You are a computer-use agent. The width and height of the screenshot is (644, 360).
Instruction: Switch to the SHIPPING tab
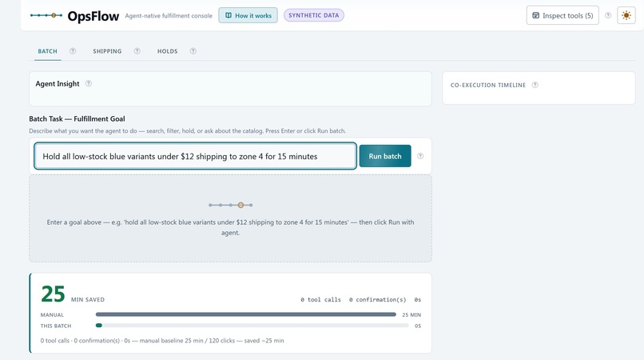click(x=107, y=51)
